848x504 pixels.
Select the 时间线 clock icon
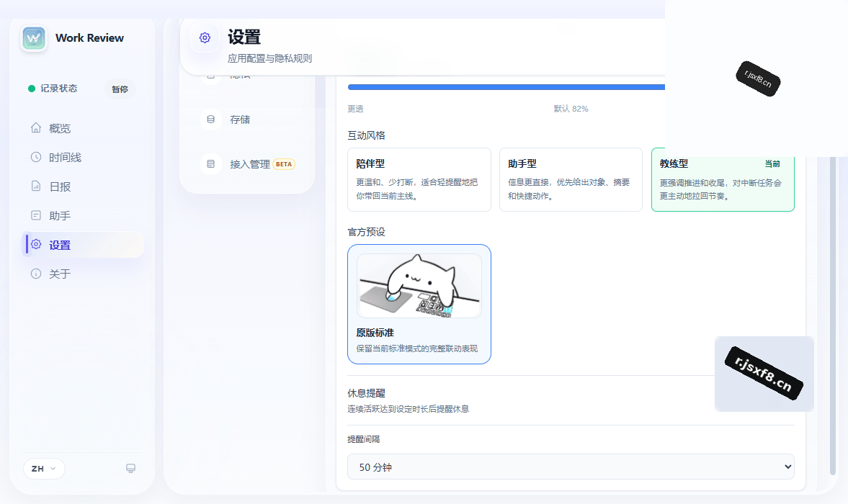pos(36,157)
